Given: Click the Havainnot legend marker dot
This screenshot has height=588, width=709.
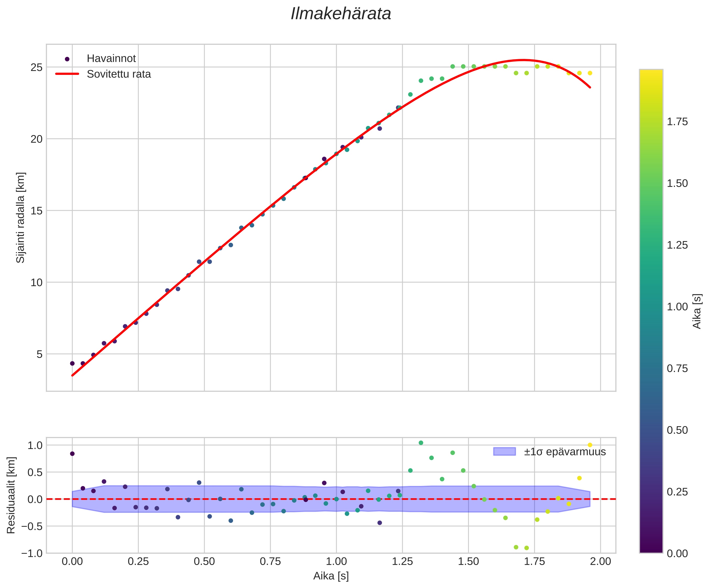Looking at the screenshot, I should [x=67, y=59].
